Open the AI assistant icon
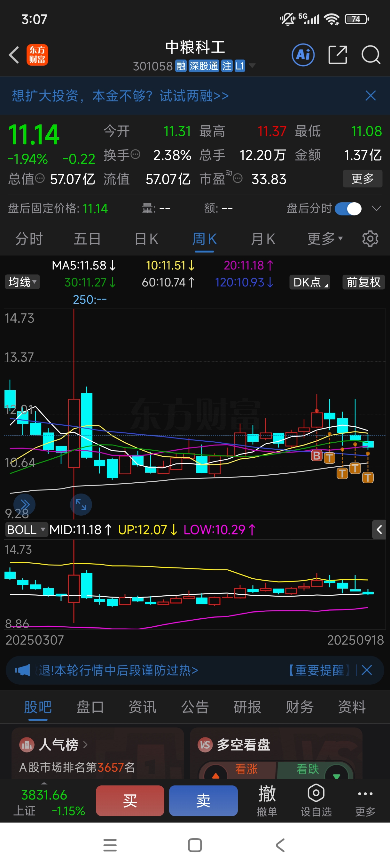Image resolution: width=390 pixels, height=868 pixels. [303, 55]
